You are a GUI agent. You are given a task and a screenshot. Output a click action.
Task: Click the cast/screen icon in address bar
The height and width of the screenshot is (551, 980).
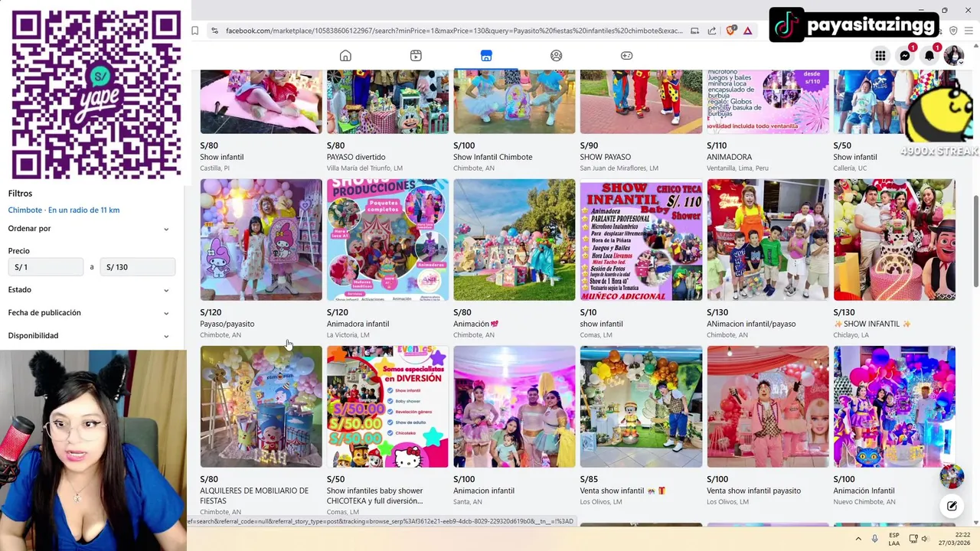694,31
